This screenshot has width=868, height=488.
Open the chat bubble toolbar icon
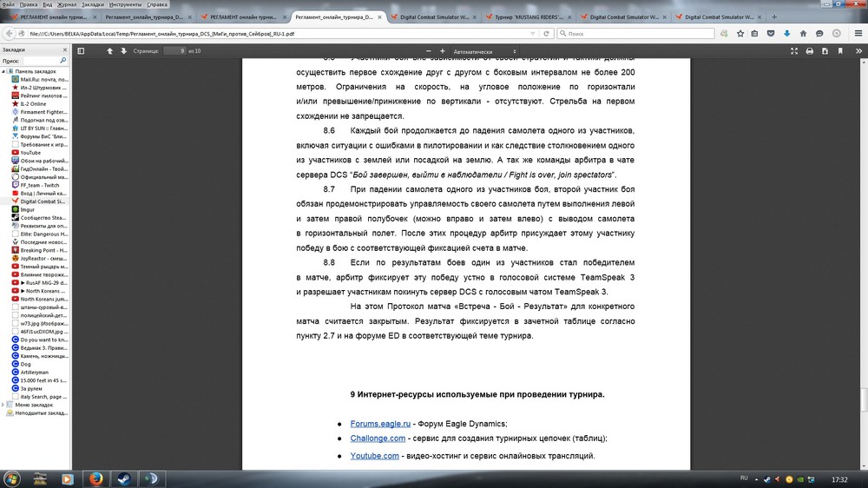[819, 34]
